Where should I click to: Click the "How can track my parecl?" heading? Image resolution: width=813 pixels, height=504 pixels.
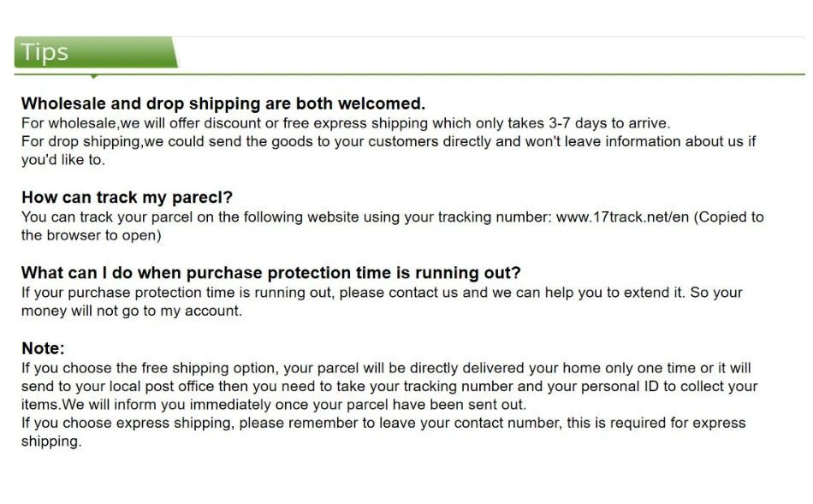click(x=127, y=198)
